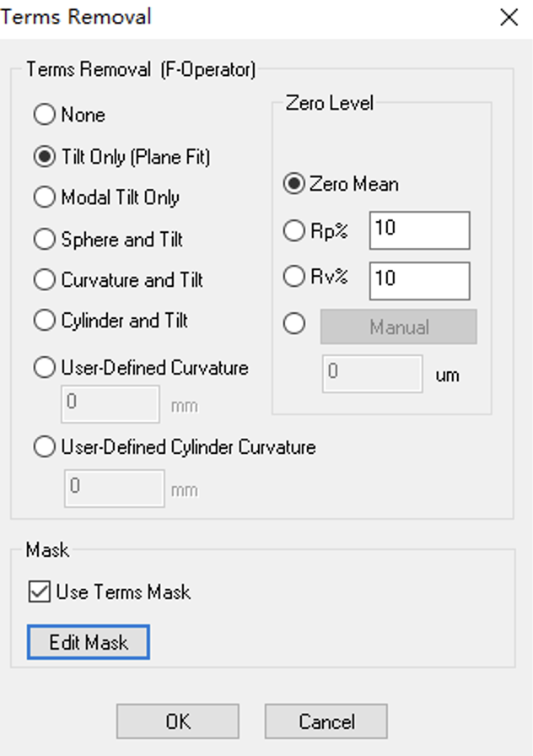Choose the Manual zero level radio button

pyautogui.click(x=293, y=326)
